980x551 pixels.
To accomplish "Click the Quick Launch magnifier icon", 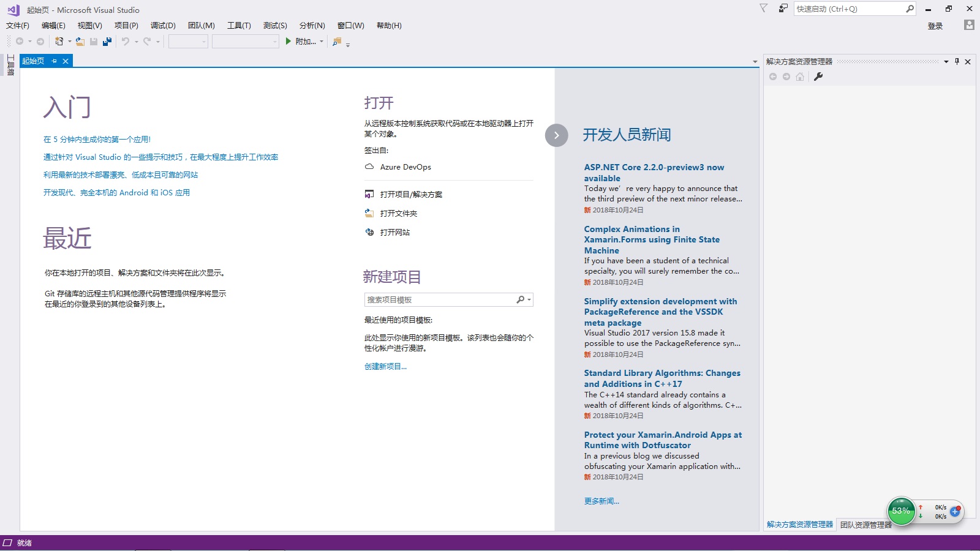I will point(910,9).
